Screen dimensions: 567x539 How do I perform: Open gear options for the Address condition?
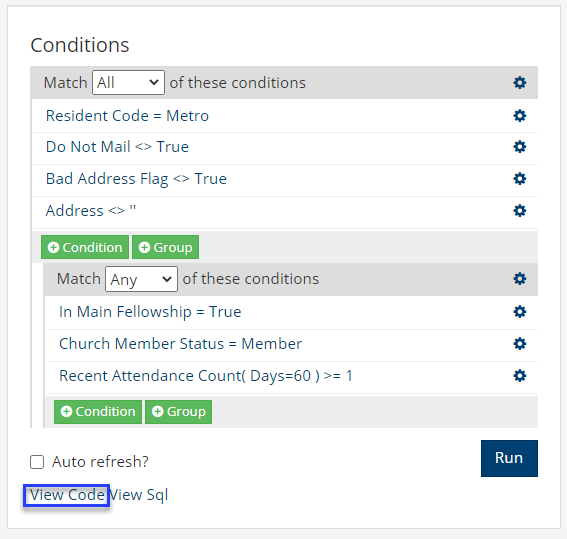pos(520,210)
